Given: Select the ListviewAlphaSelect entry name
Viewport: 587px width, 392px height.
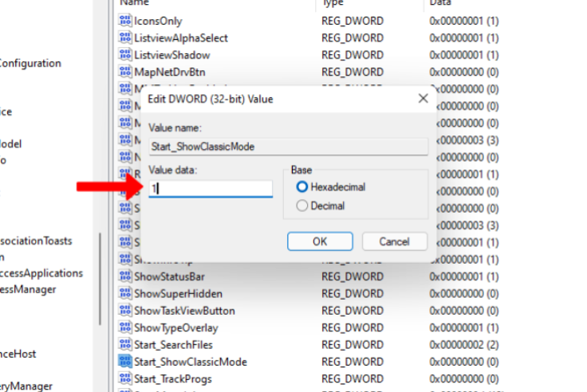Looking at the screenshot, I should pyautogui.click(x=181, y=37).
